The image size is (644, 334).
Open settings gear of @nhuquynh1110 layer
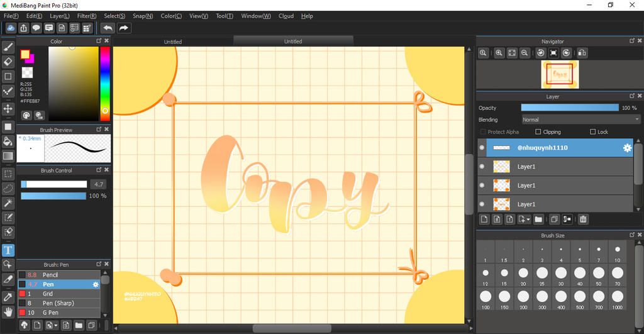[627, 148]
